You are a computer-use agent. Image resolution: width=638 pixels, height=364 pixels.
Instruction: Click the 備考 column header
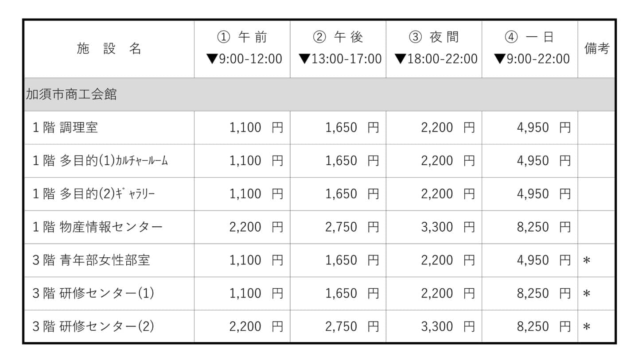[x=596, y=49]
